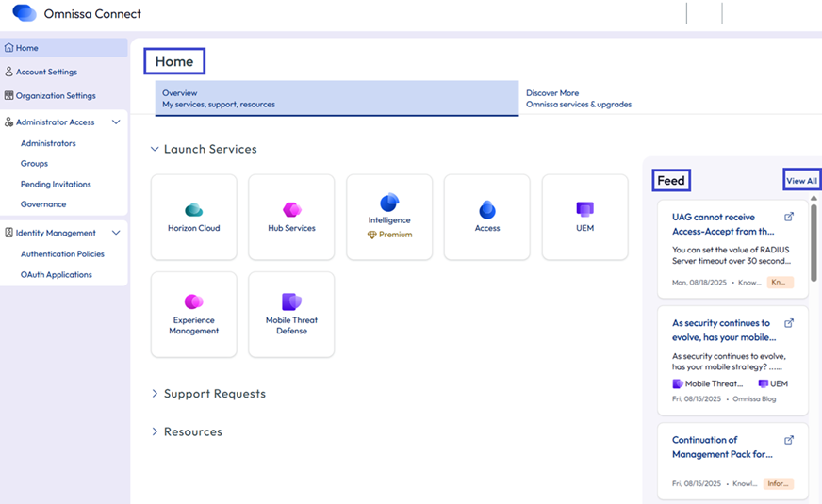Screen dimensions: 822x504
Task: Click the UEM tag icon in feed card
Action: click(x=764, y=383)
